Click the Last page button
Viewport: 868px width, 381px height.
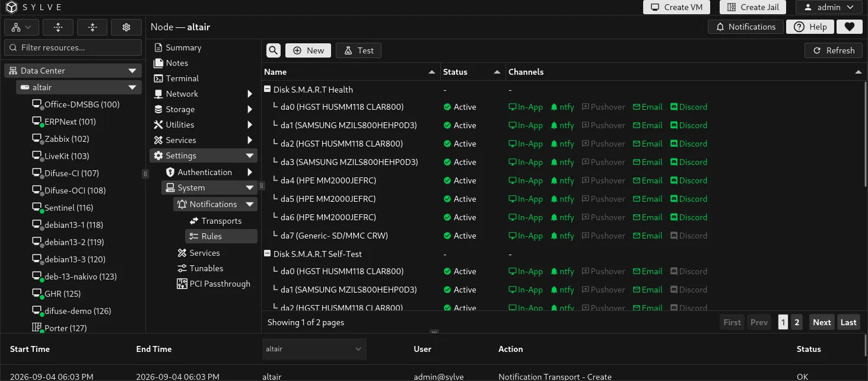tap(848, 322)
